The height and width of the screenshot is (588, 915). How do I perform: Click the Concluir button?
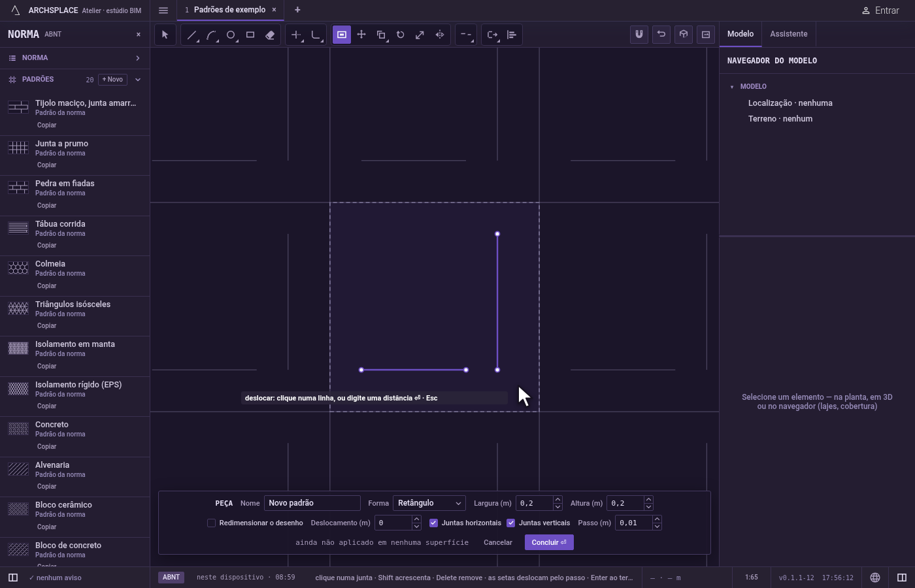[x=549, y=542]
